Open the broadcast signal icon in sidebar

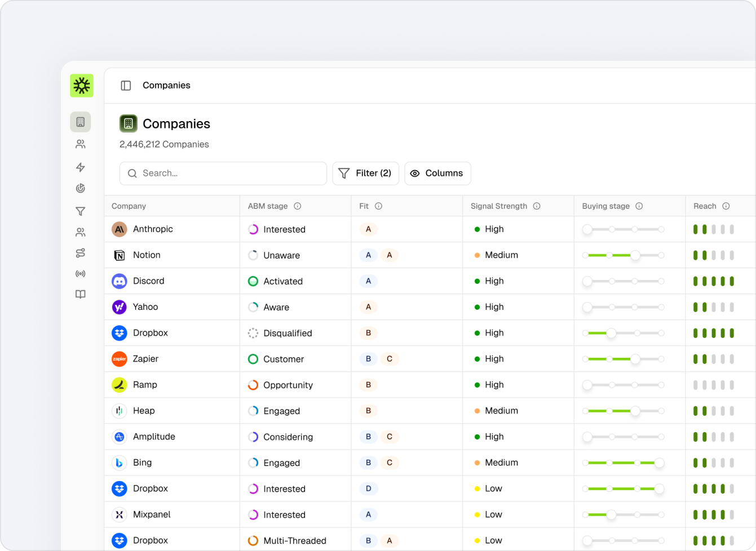click(81, 274)
